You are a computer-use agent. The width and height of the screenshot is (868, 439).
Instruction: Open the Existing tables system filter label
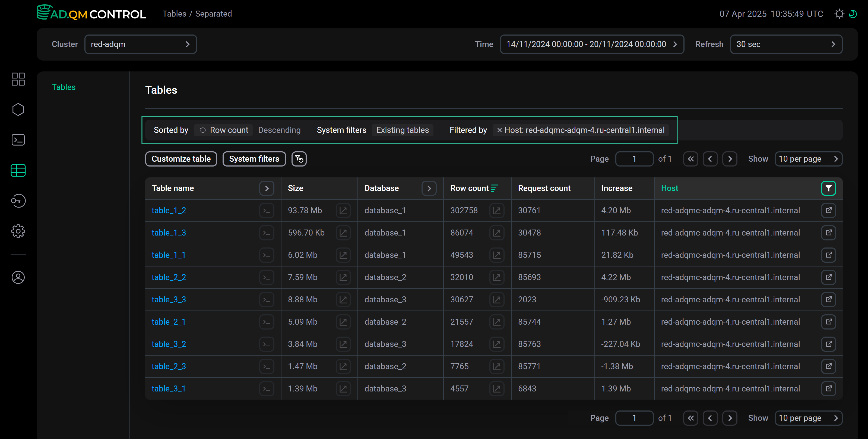pyautogui.click(x=402, y=130)
